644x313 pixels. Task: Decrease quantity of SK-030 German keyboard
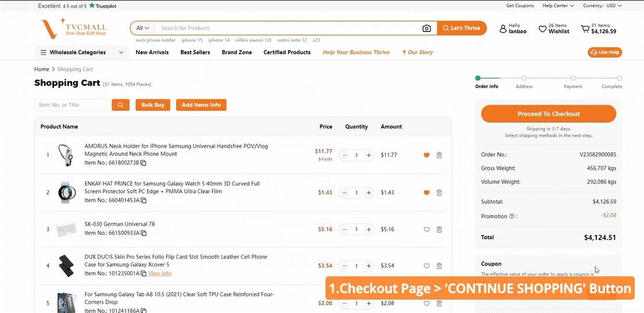(x=344, y=229)
